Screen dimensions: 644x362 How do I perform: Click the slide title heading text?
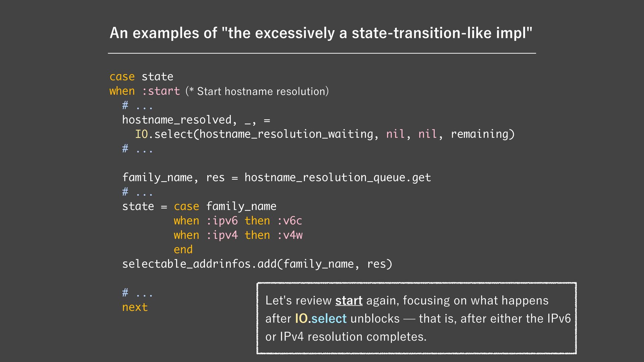tap(321, 33)
